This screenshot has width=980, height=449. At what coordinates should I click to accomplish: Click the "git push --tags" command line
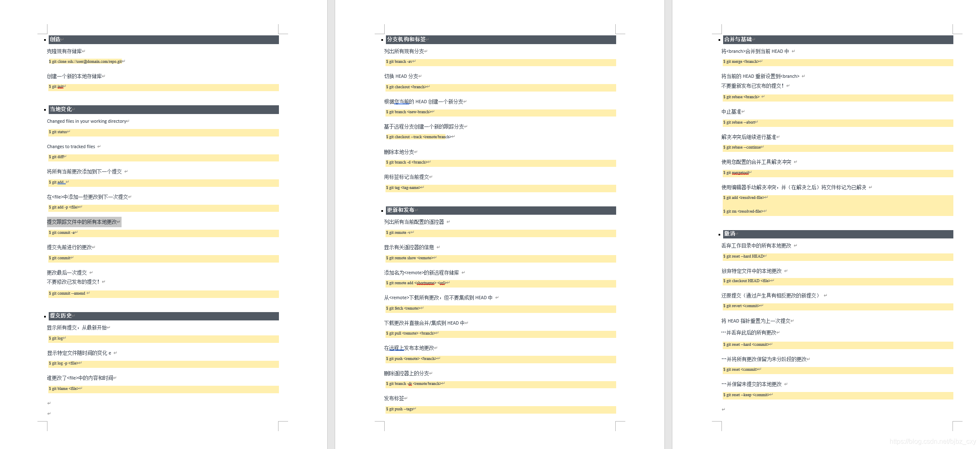[401, 409]
